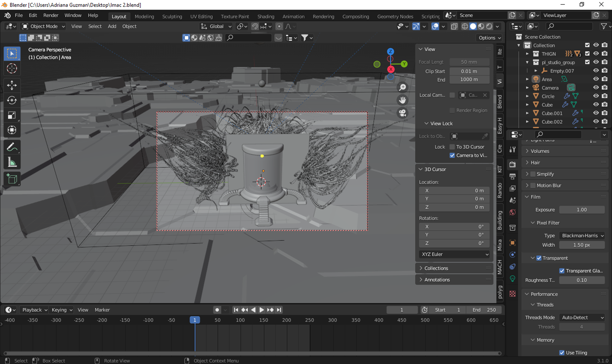Viewport: 612px width, 364px height.
Task: Open the Object properties tab
Action: [512, 242]
